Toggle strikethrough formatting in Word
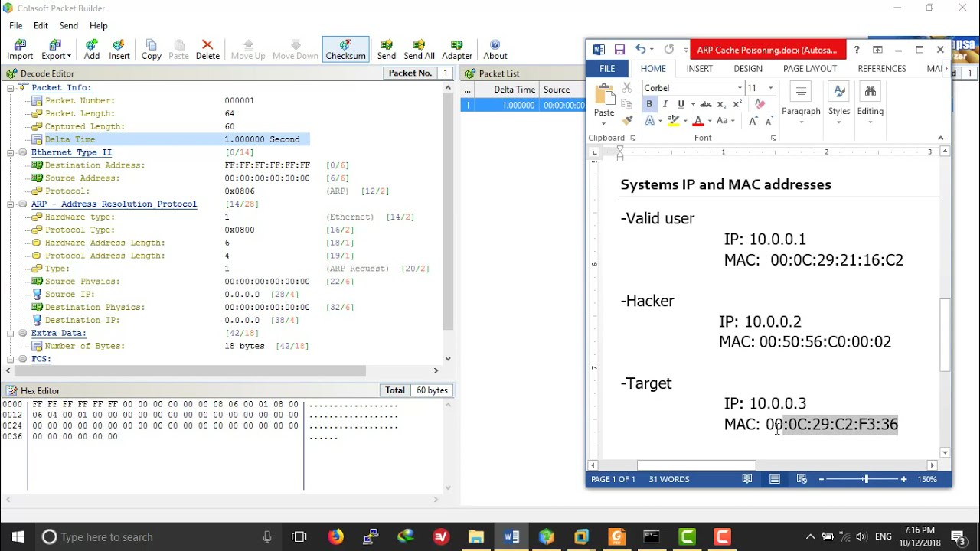Image resolution: width=980 pixels, height=551 pixels. tap(706, 104)
